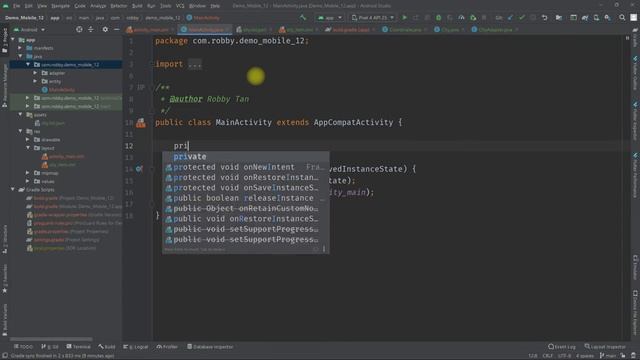
Task: Click the three-dots menu in completion popup
Action: [x=324, y=249]
